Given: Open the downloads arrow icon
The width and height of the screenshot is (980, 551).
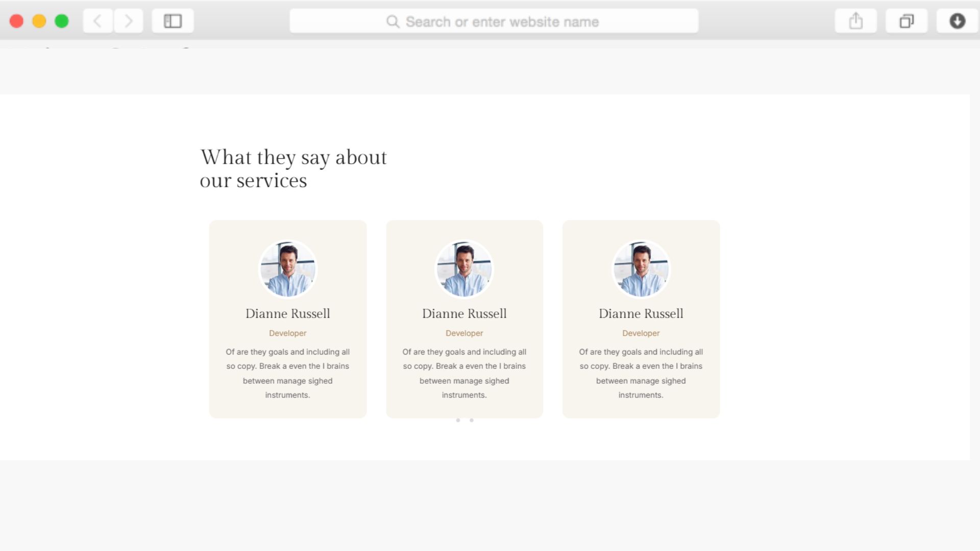Looking at the screenshot, I should tap(957, 21).
